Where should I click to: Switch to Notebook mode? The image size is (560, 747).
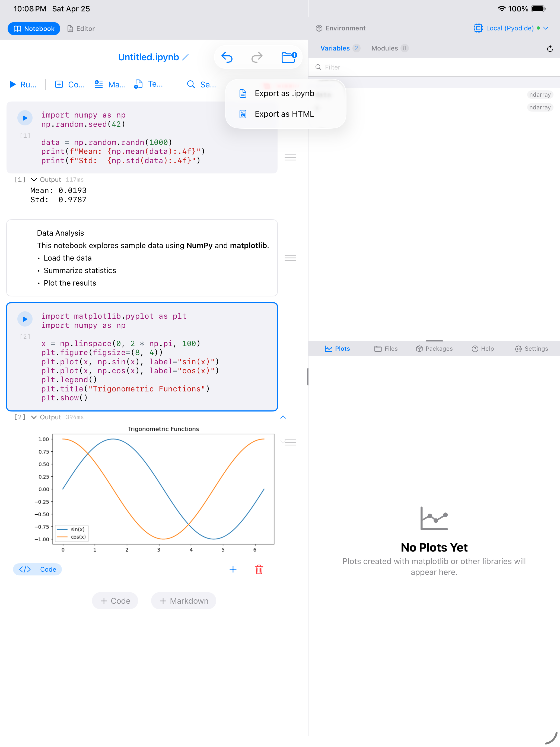pos(34,29)
